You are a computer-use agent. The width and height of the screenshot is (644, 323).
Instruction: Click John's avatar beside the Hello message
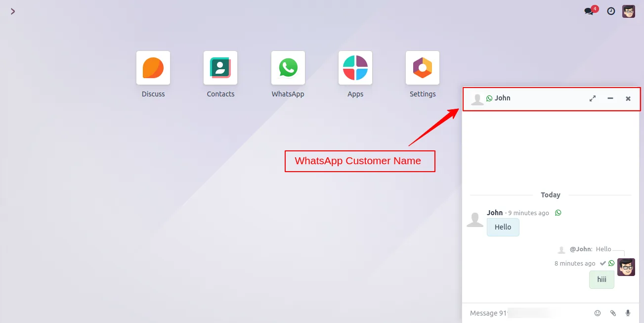click(x=475, y=219)
